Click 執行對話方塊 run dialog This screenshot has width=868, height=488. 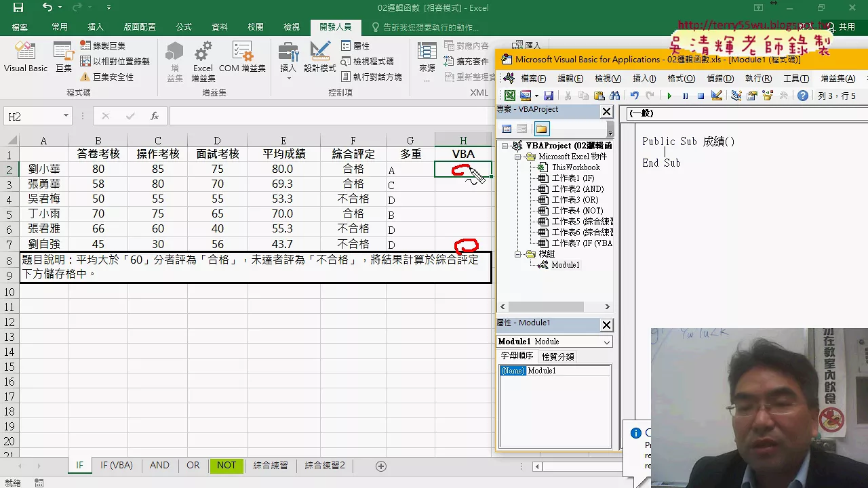pos(372,77)
